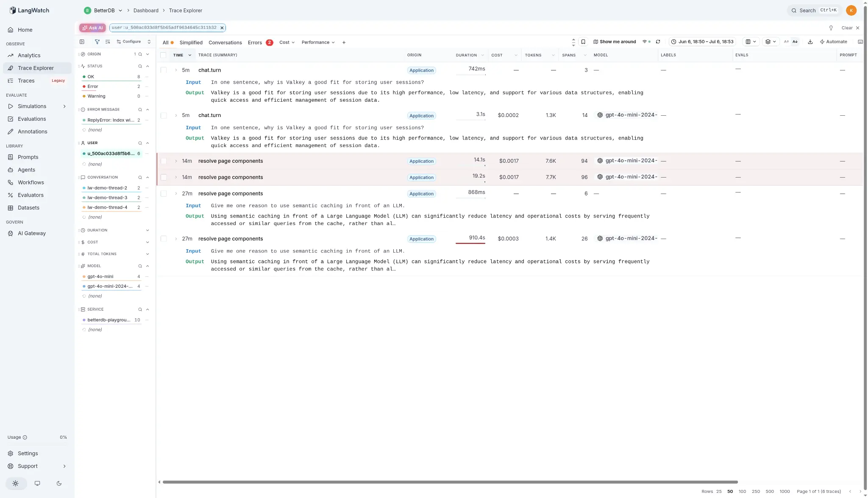Open the keyboard shortcuts icon at toolbar end

click(860, 42)
